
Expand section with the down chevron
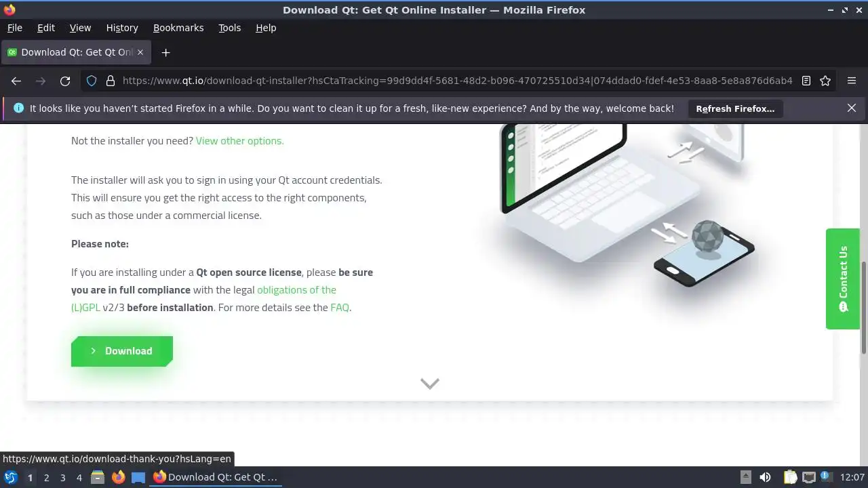(430, 384)
